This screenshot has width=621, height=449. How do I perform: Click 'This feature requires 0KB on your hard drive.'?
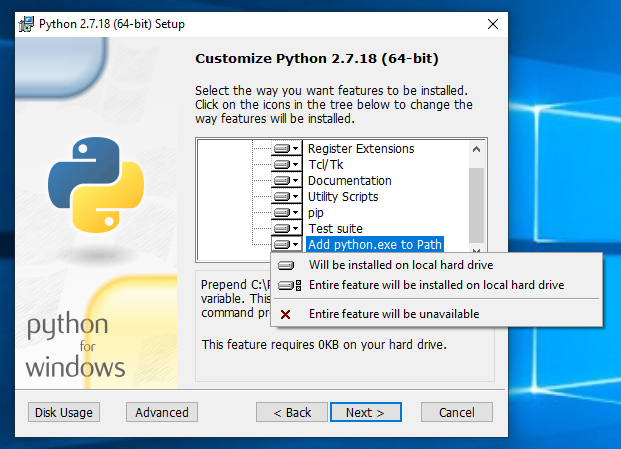point(324,344)
